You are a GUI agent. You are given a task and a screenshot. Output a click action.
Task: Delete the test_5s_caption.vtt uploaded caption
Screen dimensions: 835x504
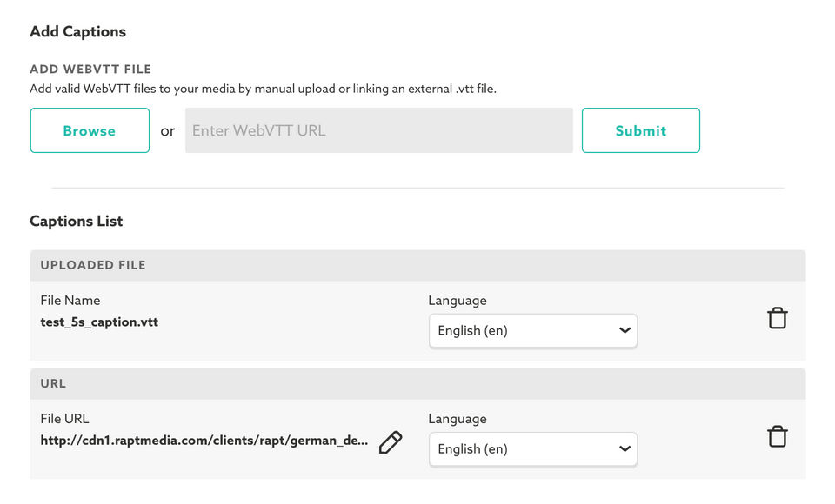777,318
